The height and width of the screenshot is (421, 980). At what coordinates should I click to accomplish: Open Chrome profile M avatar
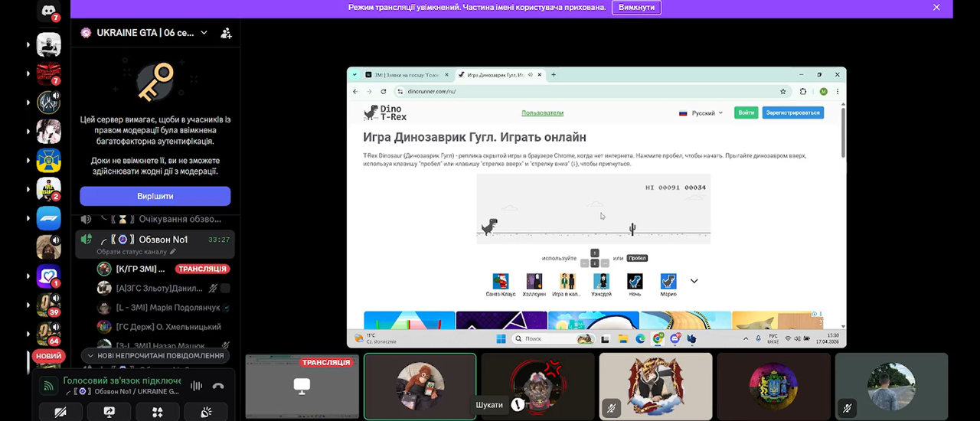(x=824, y=91)
